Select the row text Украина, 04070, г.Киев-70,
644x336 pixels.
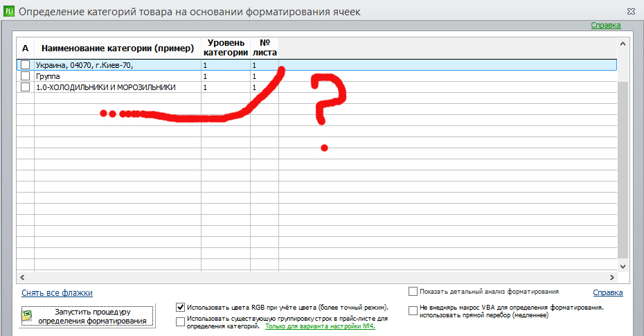84,65
